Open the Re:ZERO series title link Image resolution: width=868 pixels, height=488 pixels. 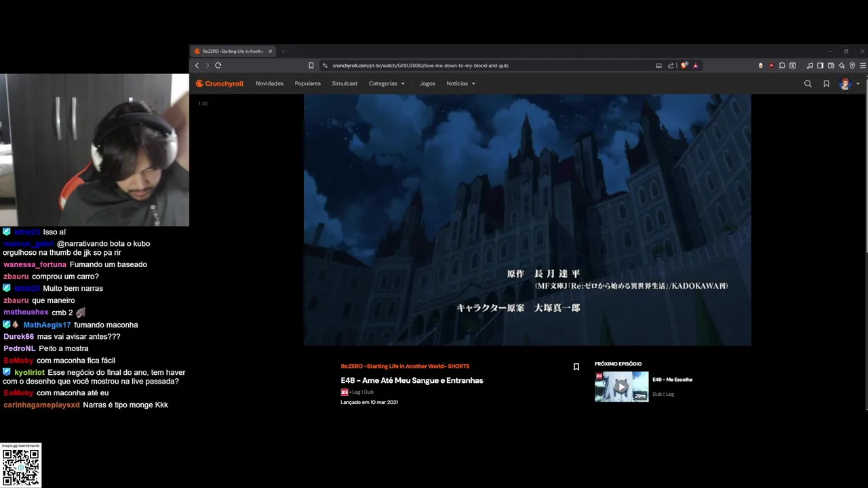pos(405,366)
